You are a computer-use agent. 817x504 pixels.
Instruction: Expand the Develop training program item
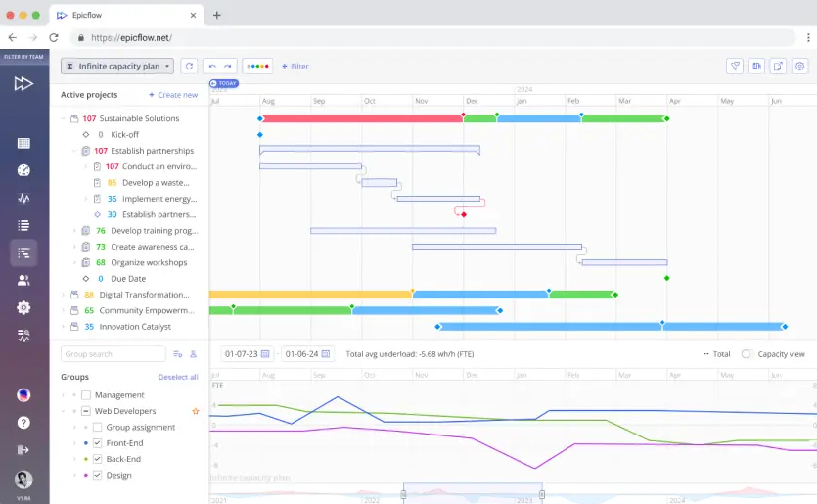click(x=74, y=231)
